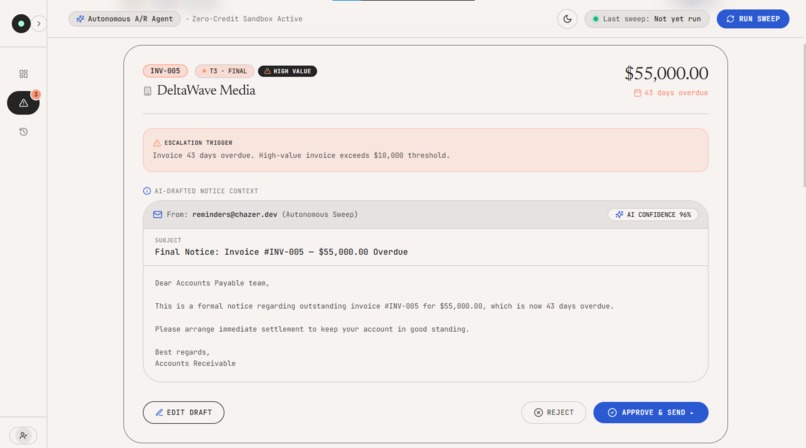Click Approve & Send button

coord(651,413)
